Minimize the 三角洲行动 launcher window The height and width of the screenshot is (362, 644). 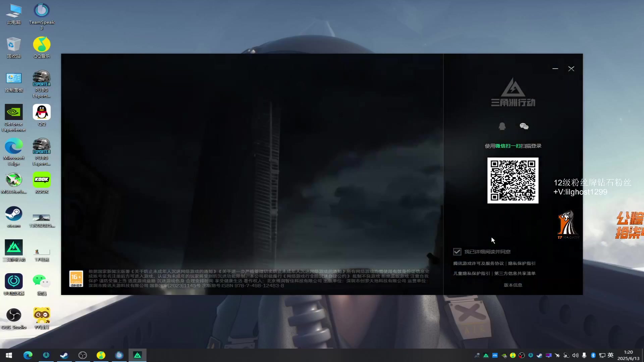tap(555, 69)
